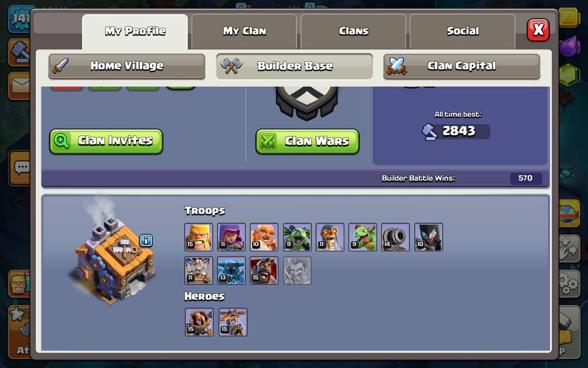The height and width of the screenshot is (368, 588).
Task: Select the Cannon Cart troop icon
Action: [x=395, y=237]
